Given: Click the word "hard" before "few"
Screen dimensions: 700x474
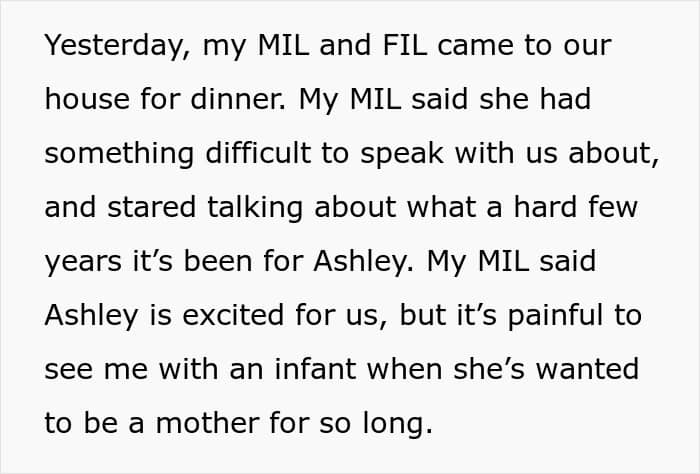Looking at the screenshot, I should [545, 207].
